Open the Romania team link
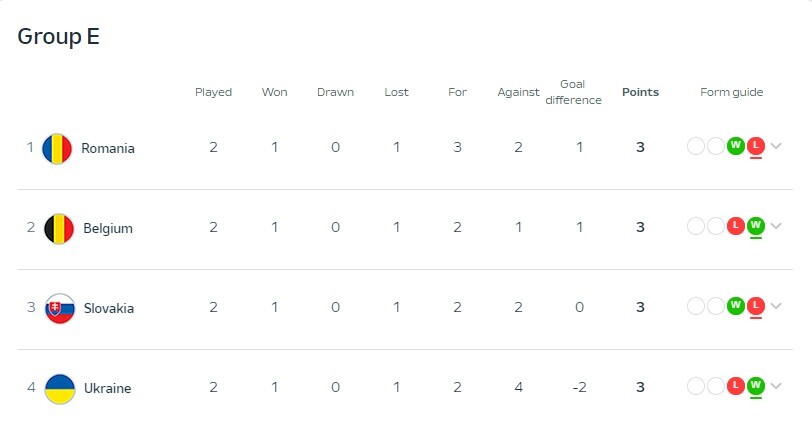The width and height of the screenshot is (812, 424). (x=108, y=149)
